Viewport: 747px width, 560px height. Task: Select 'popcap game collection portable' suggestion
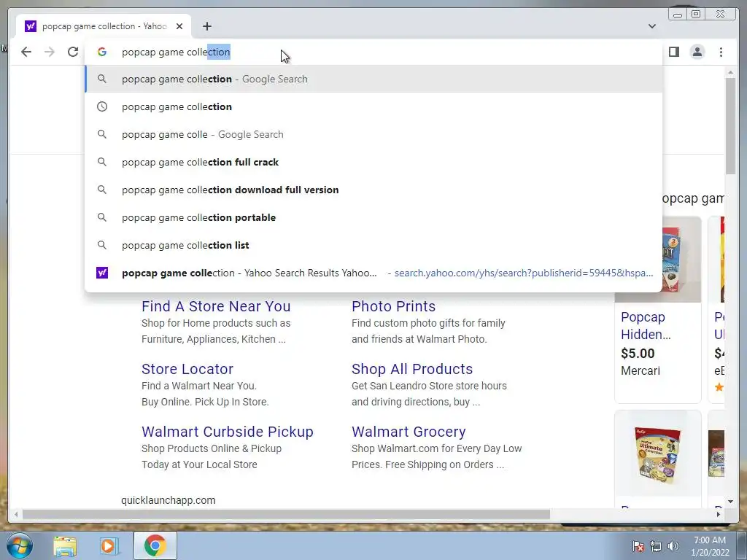373,217
